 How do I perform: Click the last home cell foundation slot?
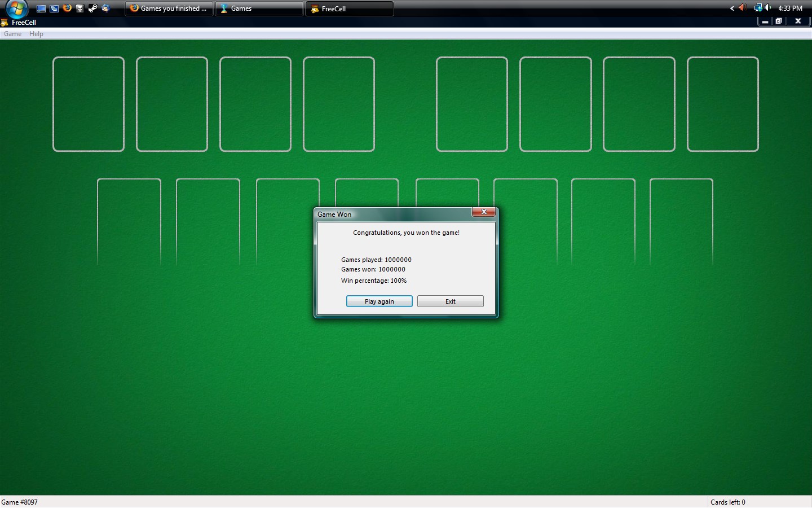pos(723,104)
